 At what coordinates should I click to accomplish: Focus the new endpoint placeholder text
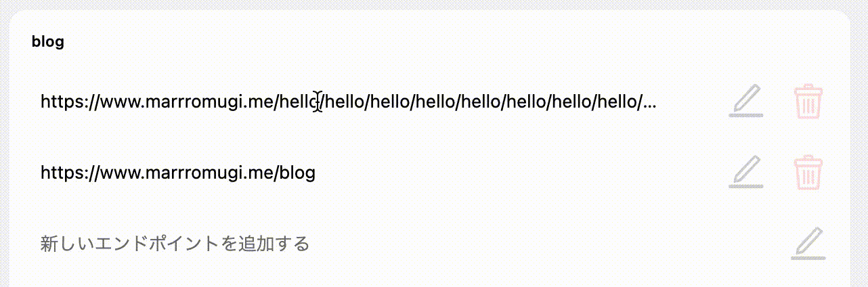[x=175, y=244]
